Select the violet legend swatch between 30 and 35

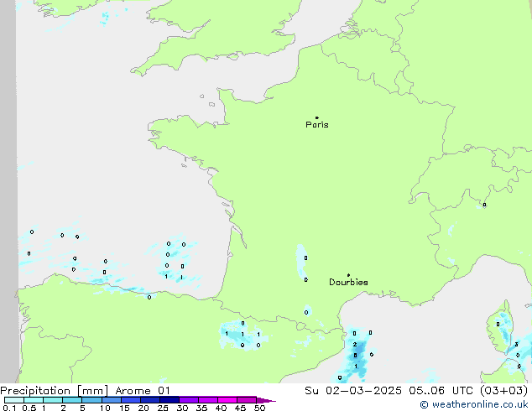pyautogui.click(x=189, y=400)
